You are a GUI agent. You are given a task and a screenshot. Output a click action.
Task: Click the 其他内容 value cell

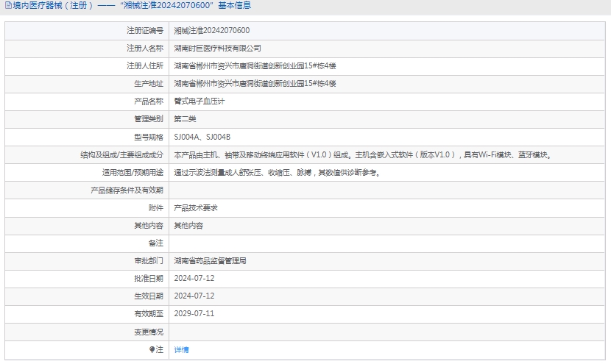pos(188,226)
